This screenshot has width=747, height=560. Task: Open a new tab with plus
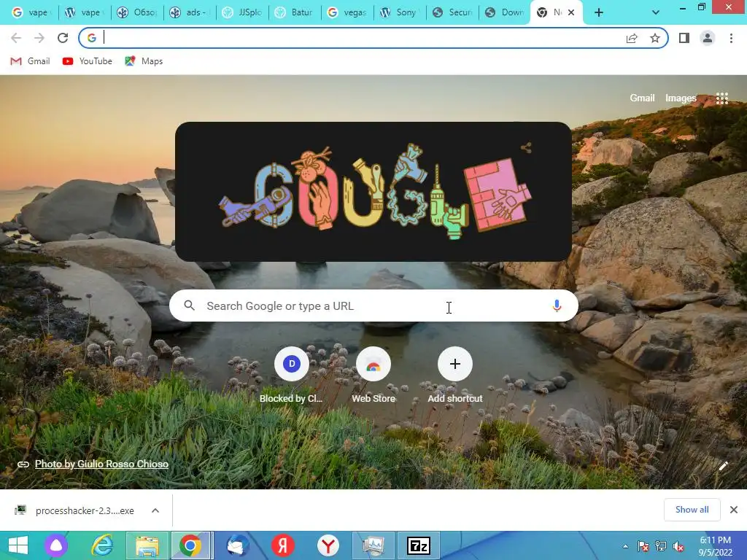pyautogui.click(x=599, y=13)
